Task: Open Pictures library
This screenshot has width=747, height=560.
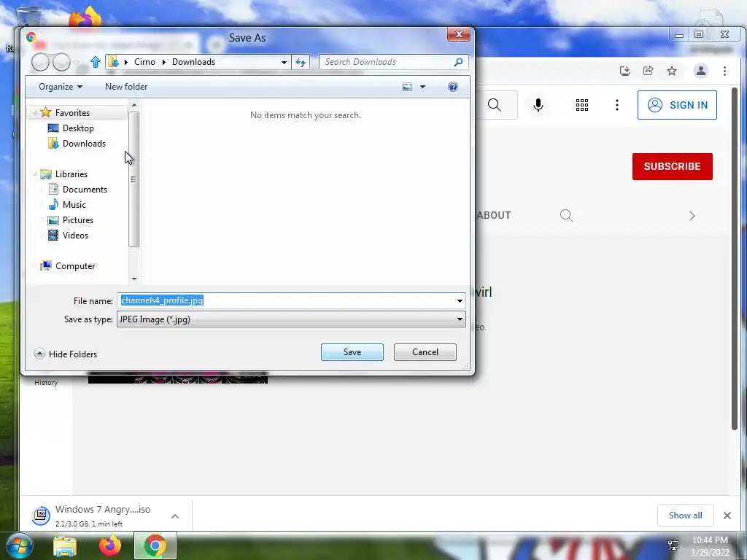Action: pyautogui.click(x=77, y=220)
